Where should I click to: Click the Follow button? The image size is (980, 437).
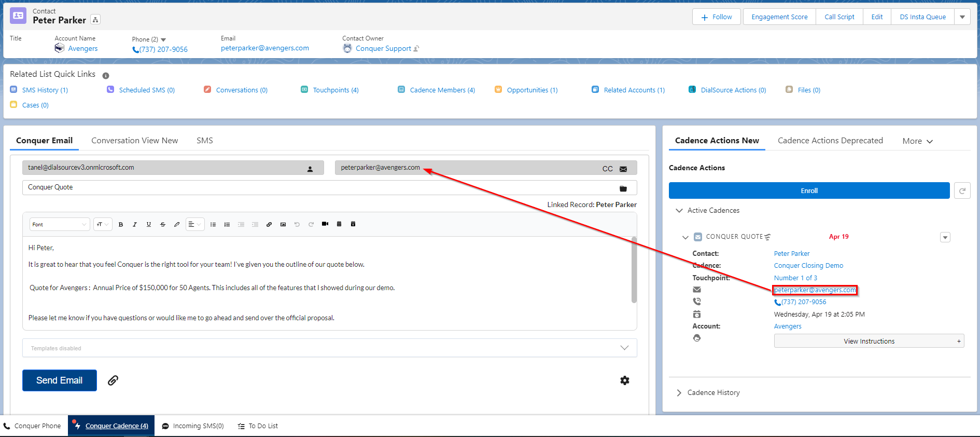coord(717,17)
